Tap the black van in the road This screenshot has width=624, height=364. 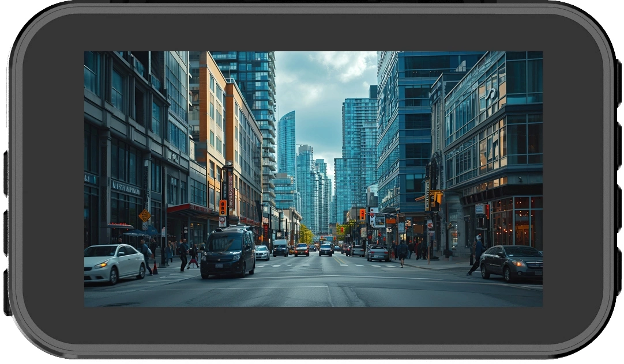point(228,252)
